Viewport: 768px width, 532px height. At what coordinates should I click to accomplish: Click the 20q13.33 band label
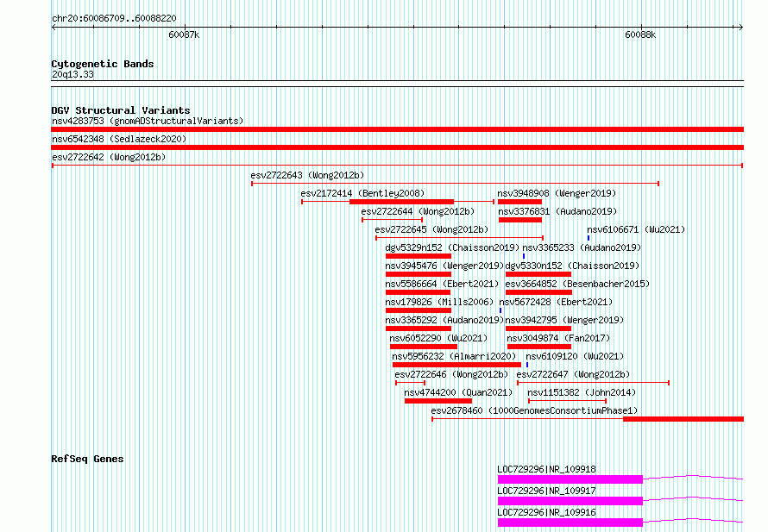pyautogui.click(x=72, y=74)
